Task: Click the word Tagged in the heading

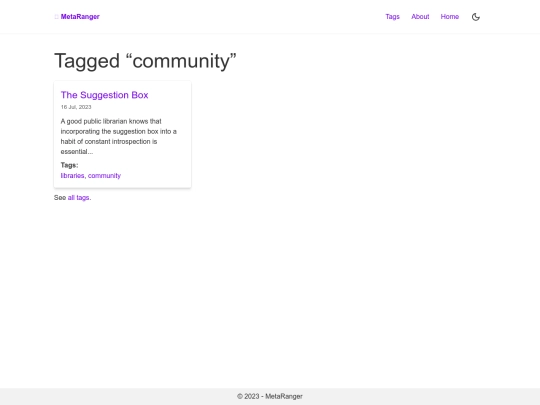Action: (87, 61)
